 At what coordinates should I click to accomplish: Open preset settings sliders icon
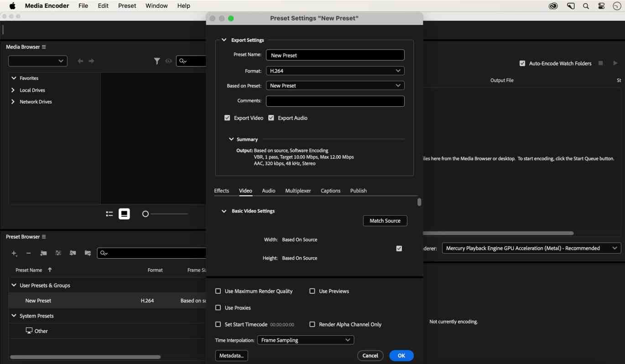[58, 253]
